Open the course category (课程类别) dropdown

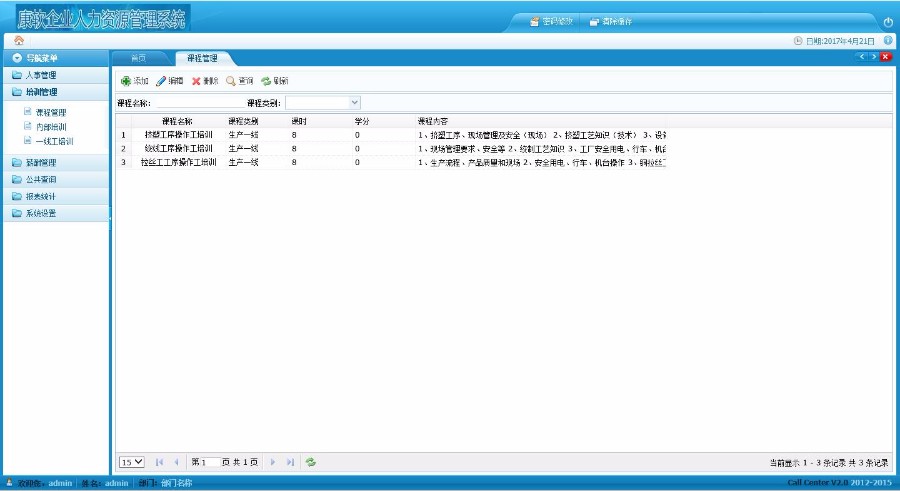click(x=354, y=102)
